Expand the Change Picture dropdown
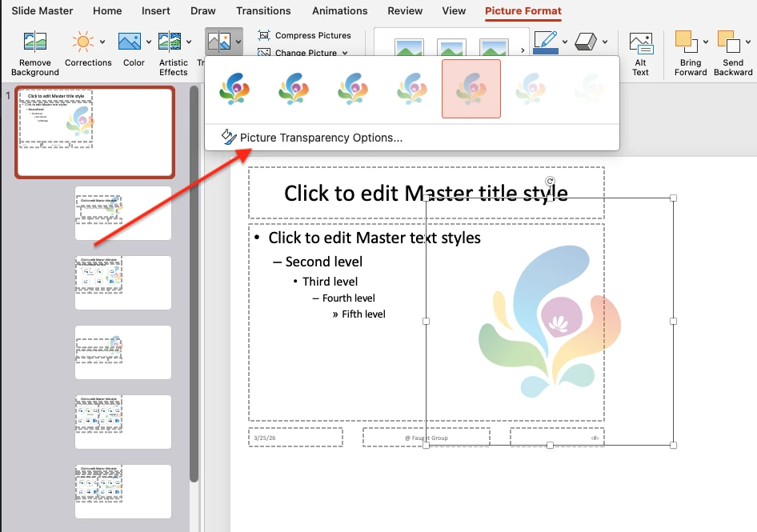 click(x=345, y=53)
